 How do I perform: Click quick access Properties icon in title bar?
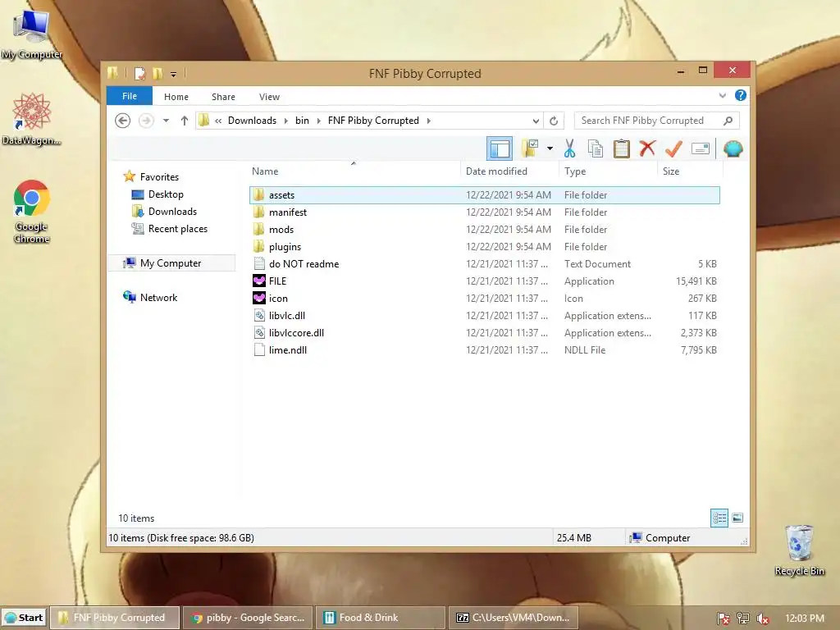click(139, 73)
